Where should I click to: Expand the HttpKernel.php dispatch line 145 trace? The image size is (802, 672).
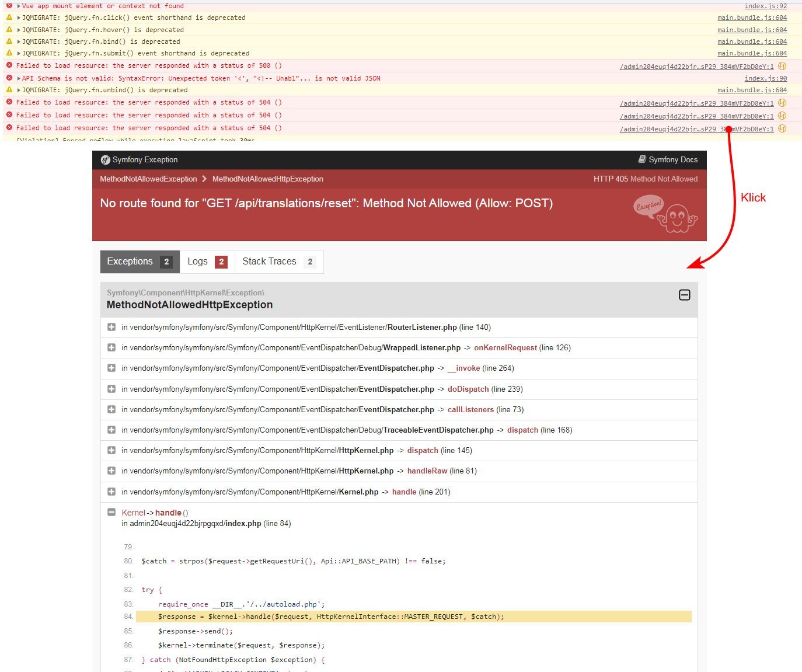(x=111, y=450)
